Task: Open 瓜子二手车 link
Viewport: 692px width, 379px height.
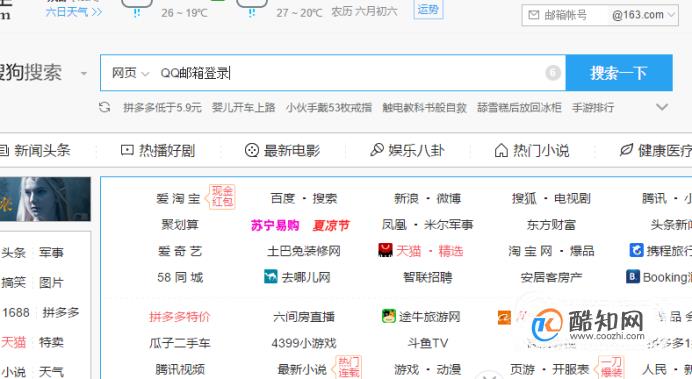Action: (x=180, y=343)
